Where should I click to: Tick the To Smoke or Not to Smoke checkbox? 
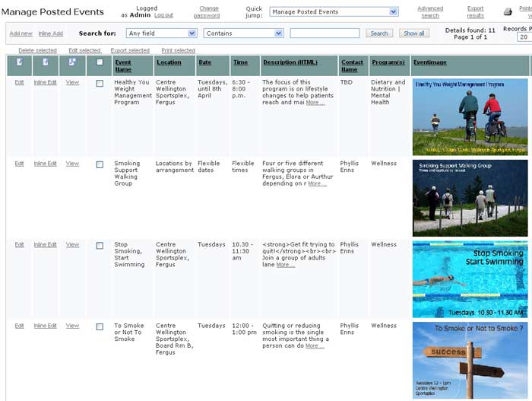click(x=100, y=327)
